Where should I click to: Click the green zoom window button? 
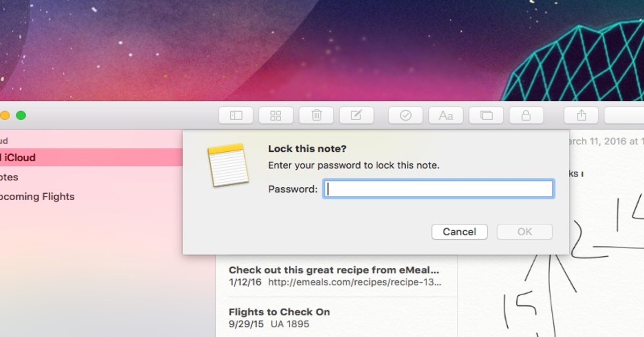pos(21,115)
